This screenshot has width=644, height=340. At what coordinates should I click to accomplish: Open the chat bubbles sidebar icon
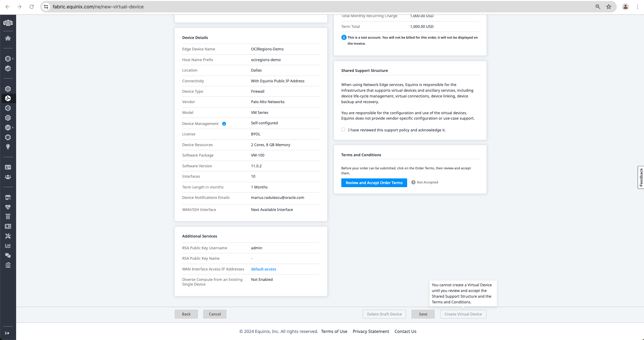[x=8, y=255]
